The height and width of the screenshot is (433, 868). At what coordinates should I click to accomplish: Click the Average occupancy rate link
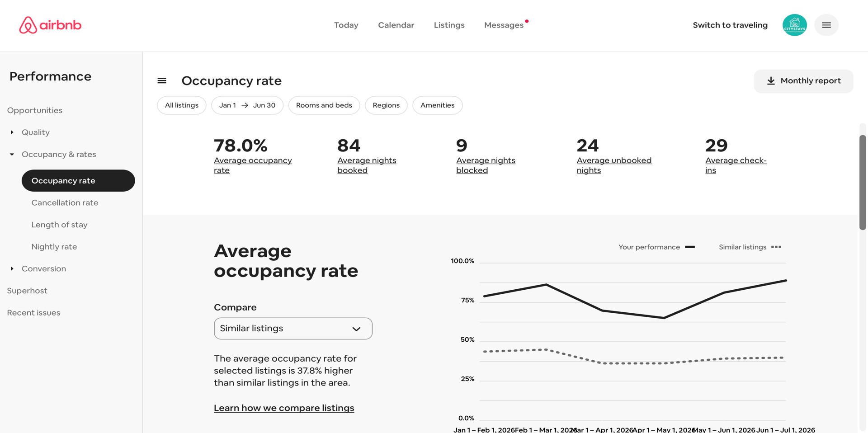(253, 165)
